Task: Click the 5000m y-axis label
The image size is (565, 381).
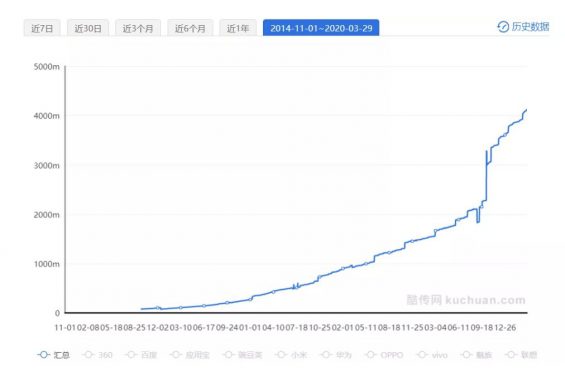Action: click(46, 67)
